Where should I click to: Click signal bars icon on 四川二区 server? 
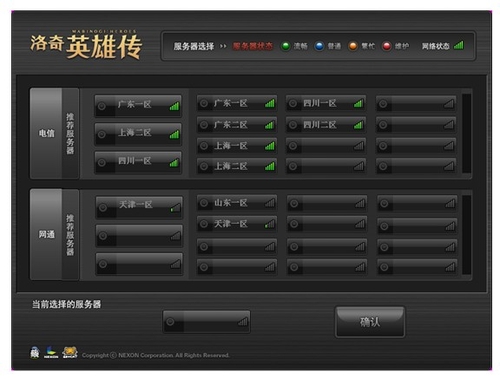tap(358, 125)
